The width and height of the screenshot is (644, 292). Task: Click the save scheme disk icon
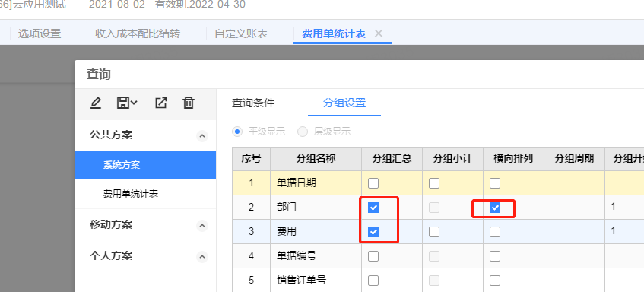pyautogui.click(x=127, y=103)
